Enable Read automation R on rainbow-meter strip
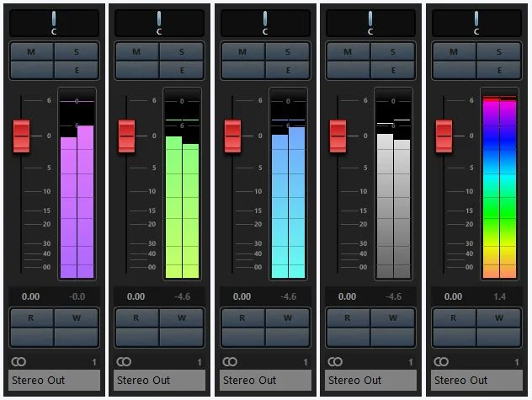This screenshot has width=532, height=400. coord(455,318)
